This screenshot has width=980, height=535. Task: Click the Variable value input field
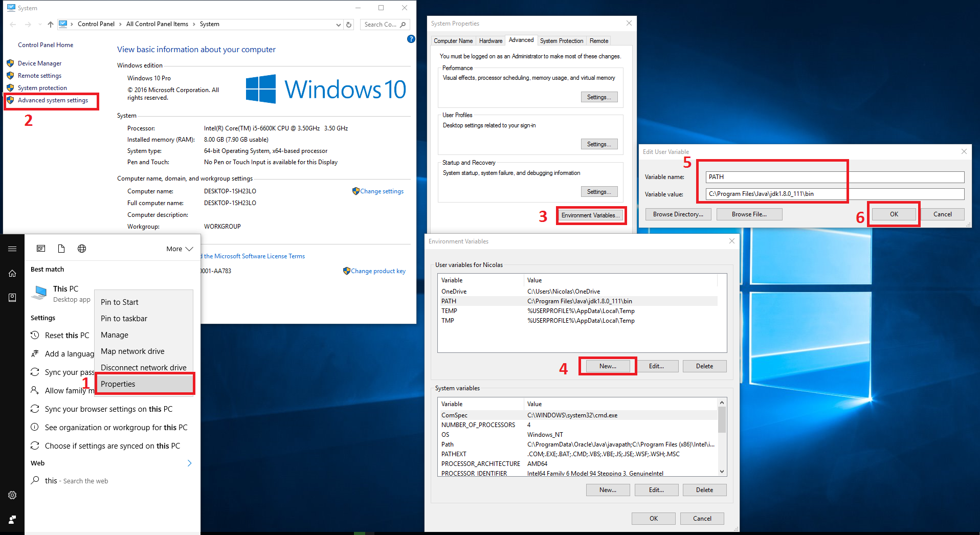click(835, 194)
